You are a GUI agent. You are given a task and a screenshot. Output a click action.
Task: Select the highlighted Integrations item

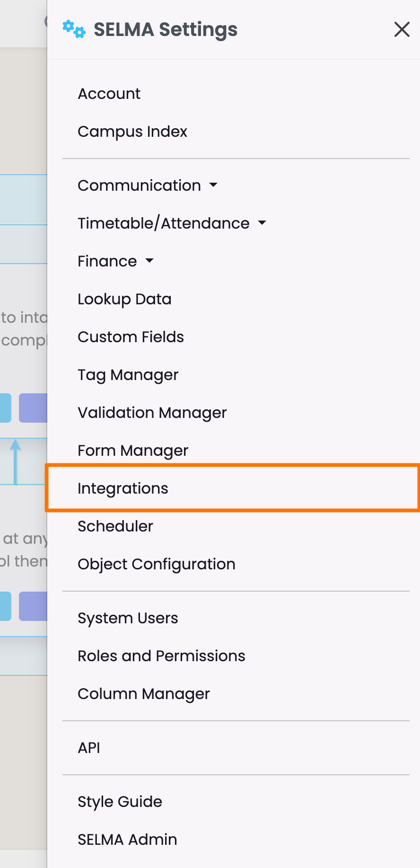123,488
